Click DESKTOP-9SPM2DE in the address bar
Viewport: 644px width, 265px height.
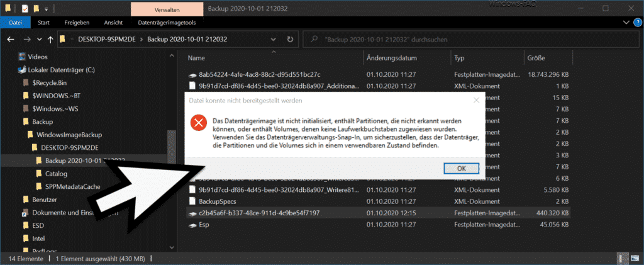106,40
